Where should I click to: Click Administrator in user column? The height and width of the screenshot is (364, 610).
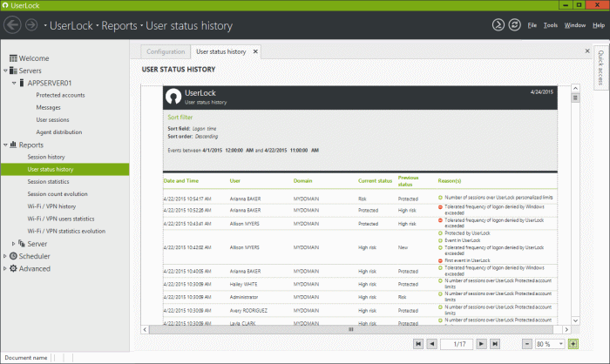click(244, 297)
